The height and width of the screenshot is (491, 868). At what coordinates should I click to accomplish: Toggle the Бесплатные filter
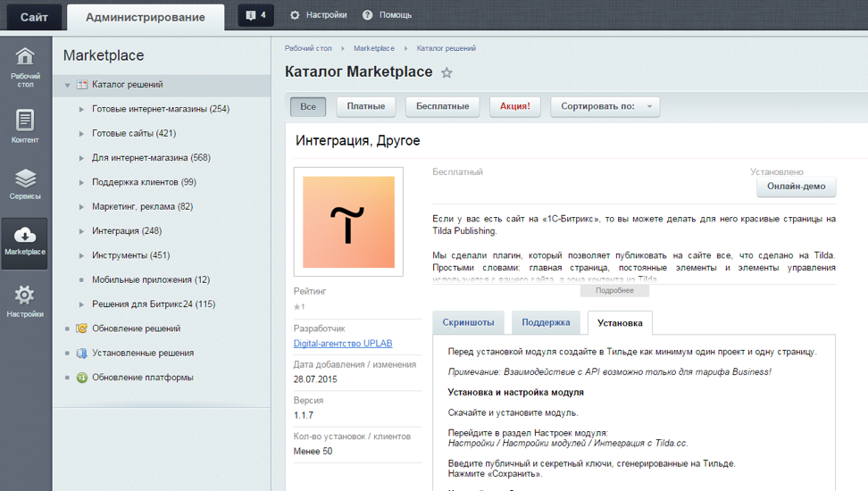[442, 106]
